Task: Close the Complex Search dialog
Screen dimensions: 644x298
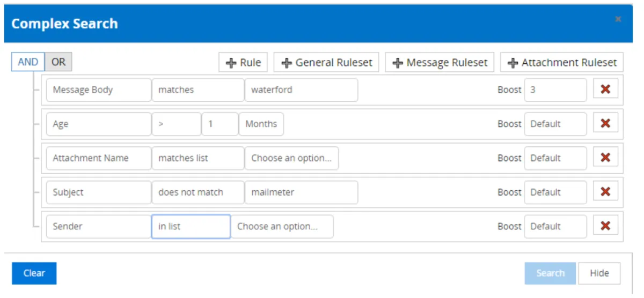Action: 618,19
